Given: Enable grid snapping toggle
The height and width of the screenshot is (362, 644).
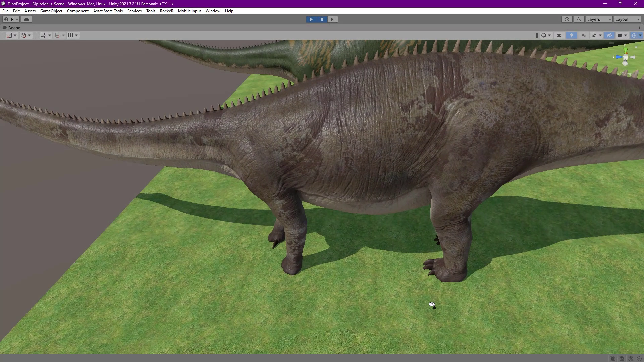Looking at the screenshot, I should coord(58,35).
